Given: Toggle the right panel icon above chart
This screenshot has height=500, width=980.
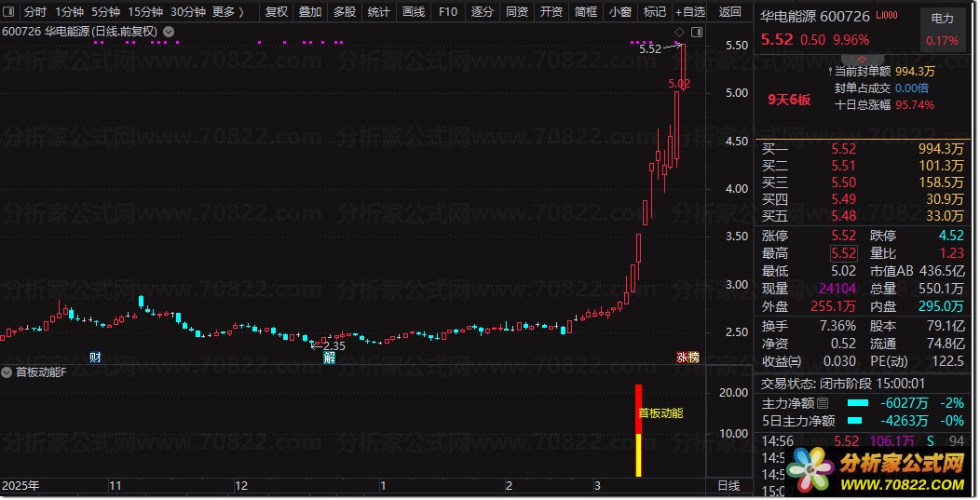Looking at the screenshot, I should coord(697,32).
